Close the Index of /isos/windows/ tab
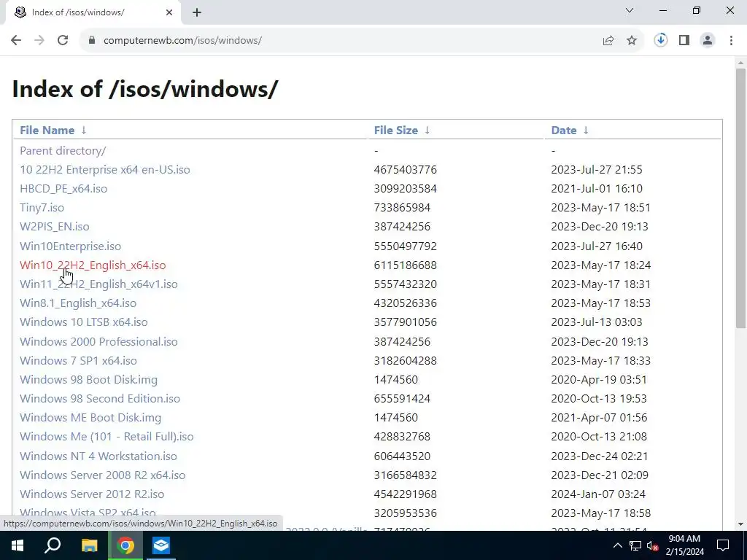This screenshot has width=747, height=560. [169, 13]
